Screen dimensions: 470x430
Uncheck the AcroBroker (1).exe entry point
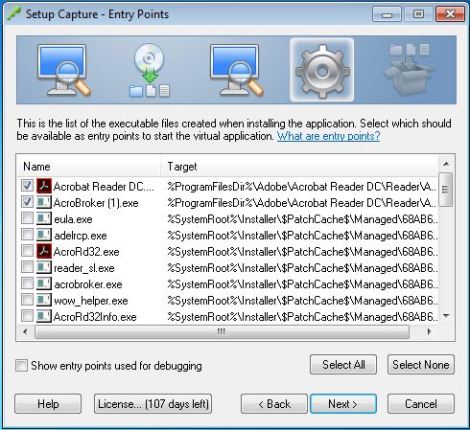[27, 202]
